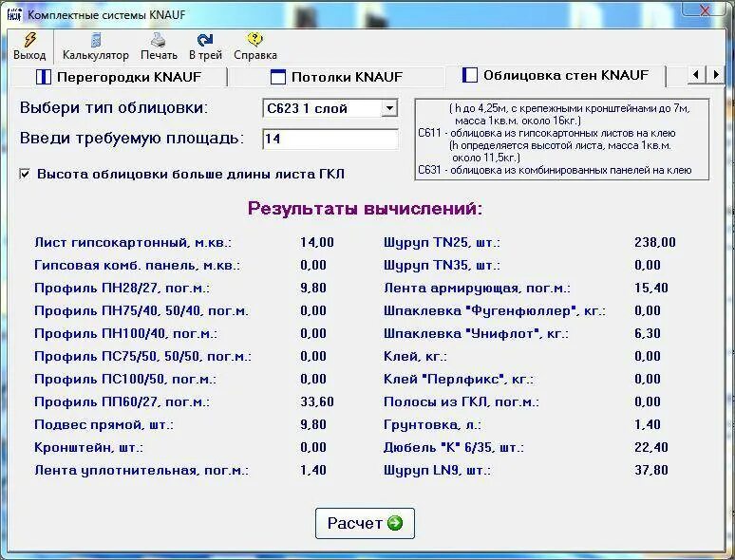Click value 15,40 for Лента армирующая

coord(651,288)
